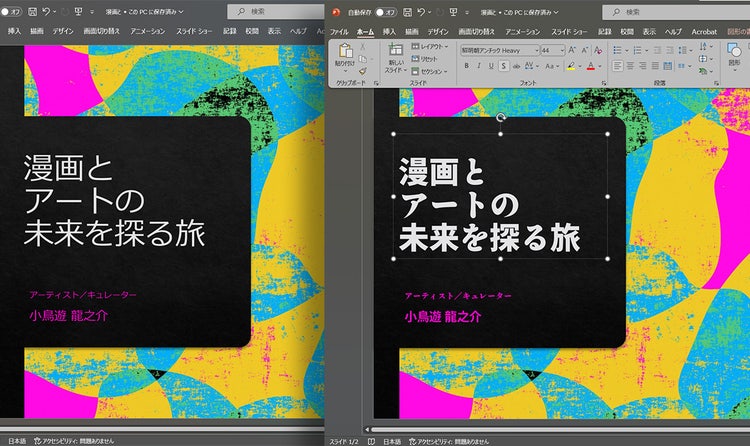This screenshot has width=750, height=446.
Task: Expand the Font dialog launcher
Action: (x=604, y=83)
